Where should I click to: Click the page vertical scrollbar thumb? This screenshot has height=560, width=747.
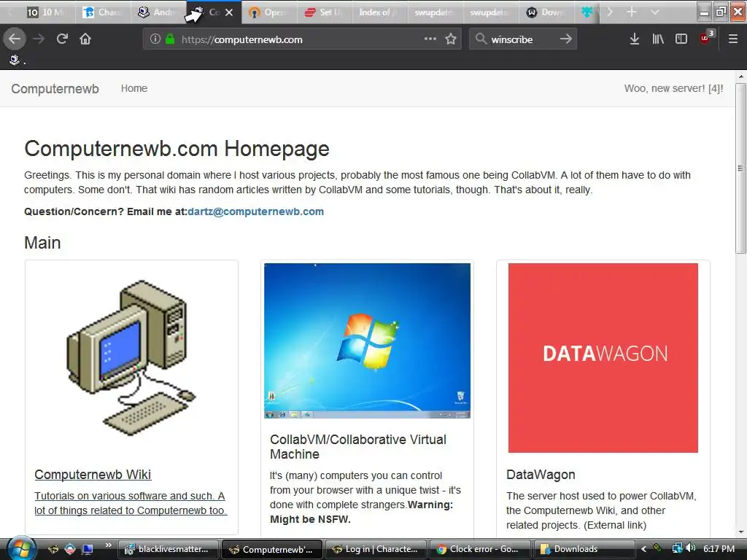tap(740, 168)
